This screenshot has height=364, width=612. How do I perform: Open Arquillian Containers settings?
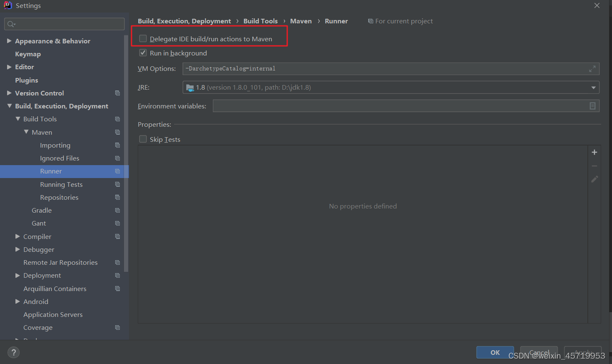pos(55,289)
